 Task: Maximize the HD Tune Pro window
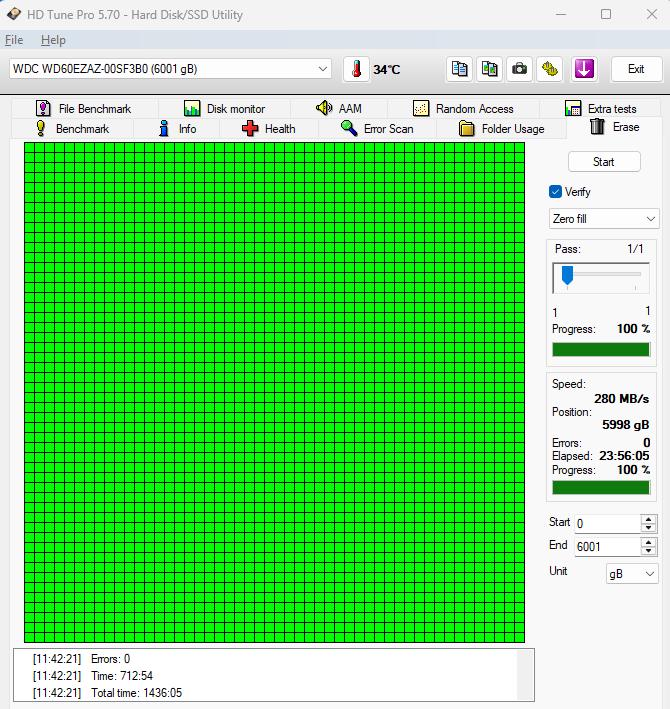click(x=606, y=14)
